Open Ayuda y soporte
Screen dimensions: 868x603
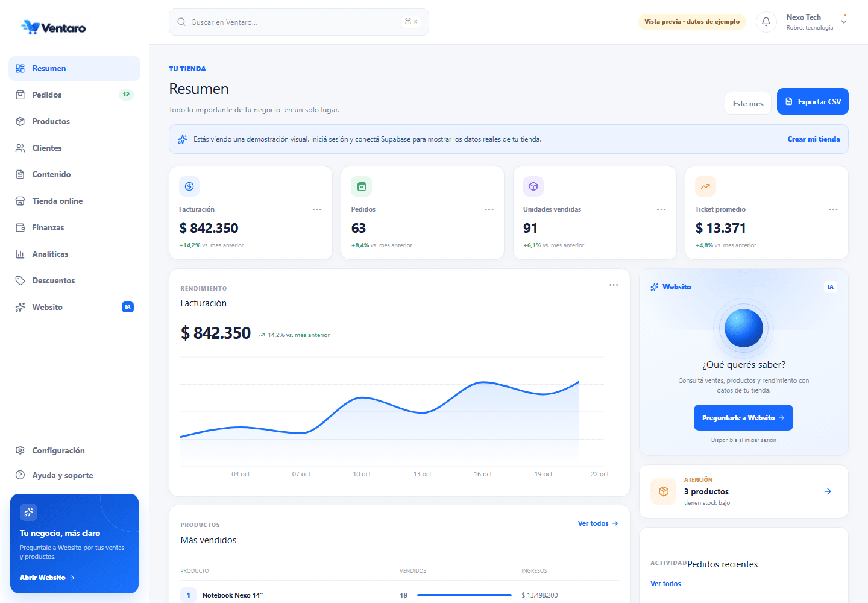click(75, 475)
